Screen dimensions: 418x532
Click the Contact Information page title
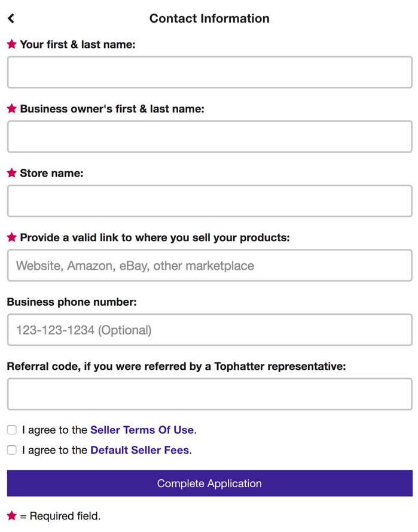[209, 19]
